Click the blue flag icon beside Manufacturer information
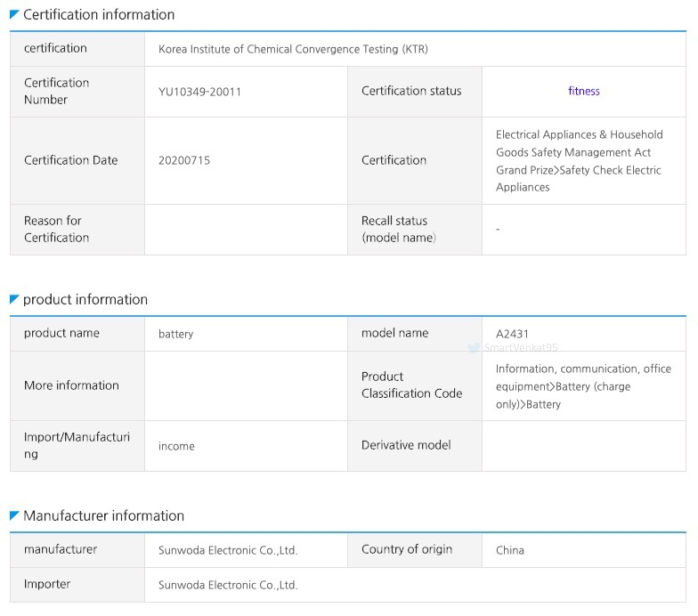 (x=14, y=515)
